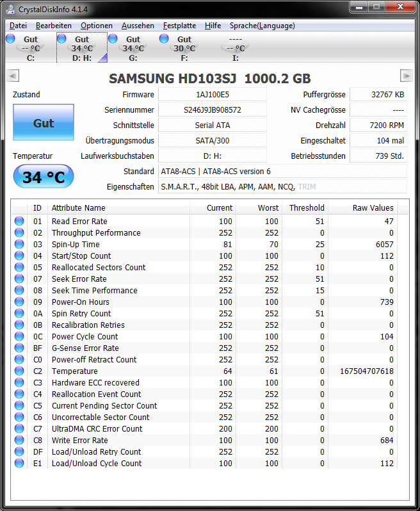Screen dimensions: 420x511
Task: Click status orb of Spin-Up Time
Action: pyautogui.click(x=19, y=244)
